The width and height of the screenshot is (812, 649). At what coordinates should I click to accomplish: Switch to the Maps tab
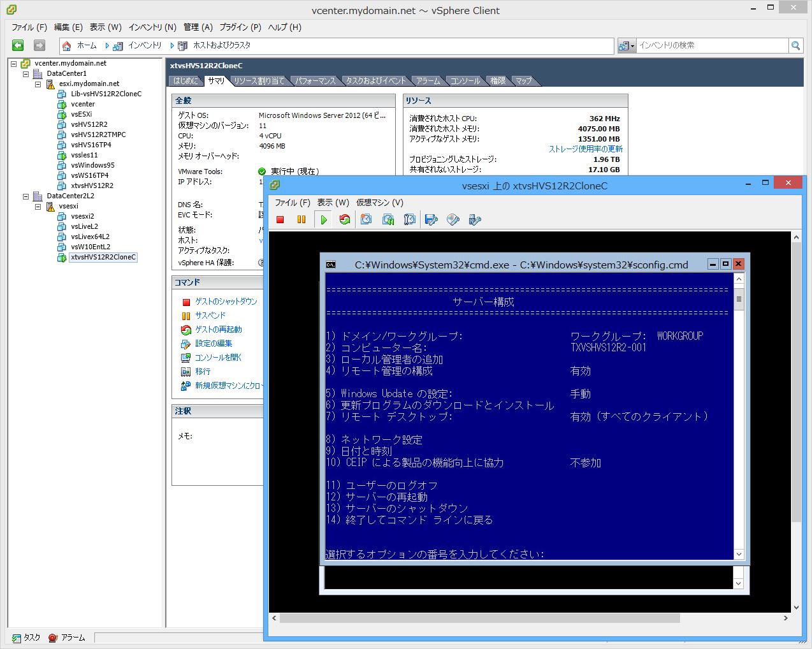point(524,81)
